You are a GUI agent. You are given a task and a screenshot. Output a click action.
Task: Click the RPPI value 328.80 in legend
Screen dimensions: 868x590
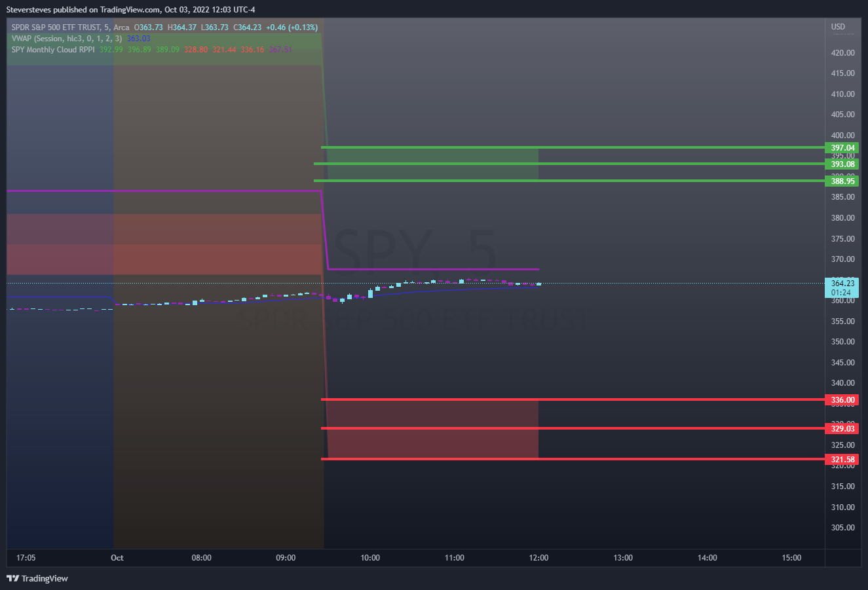pyautogui.click(x=196, y=50)
